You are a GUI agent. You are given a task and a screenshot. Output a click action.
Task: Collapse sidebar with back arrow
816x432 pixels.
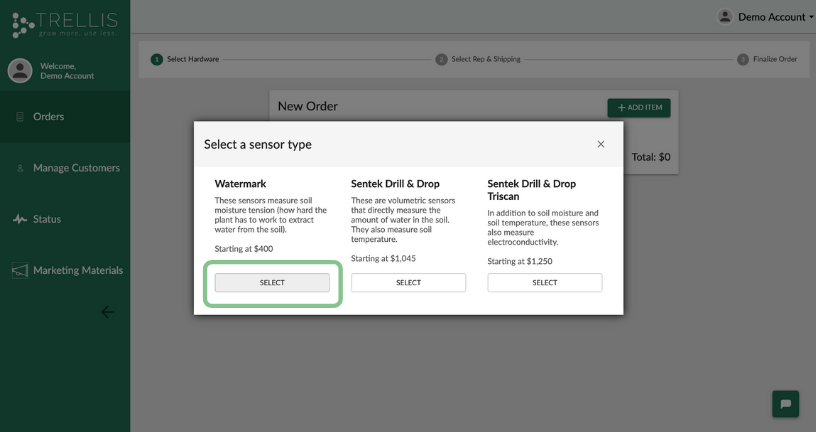tap(107, 312)
